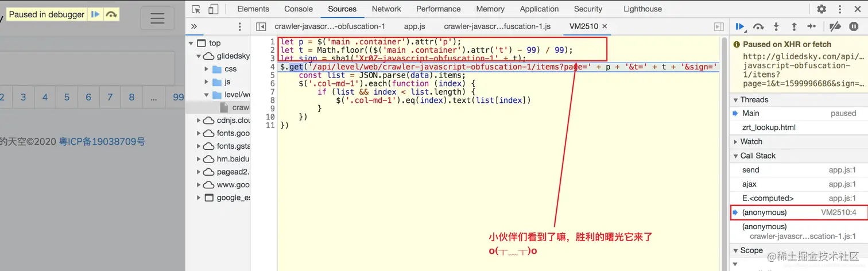This screenshot has width=868, height=271.
Task: Go to page 5 in webpage pagination
Action: click(67, 97)
